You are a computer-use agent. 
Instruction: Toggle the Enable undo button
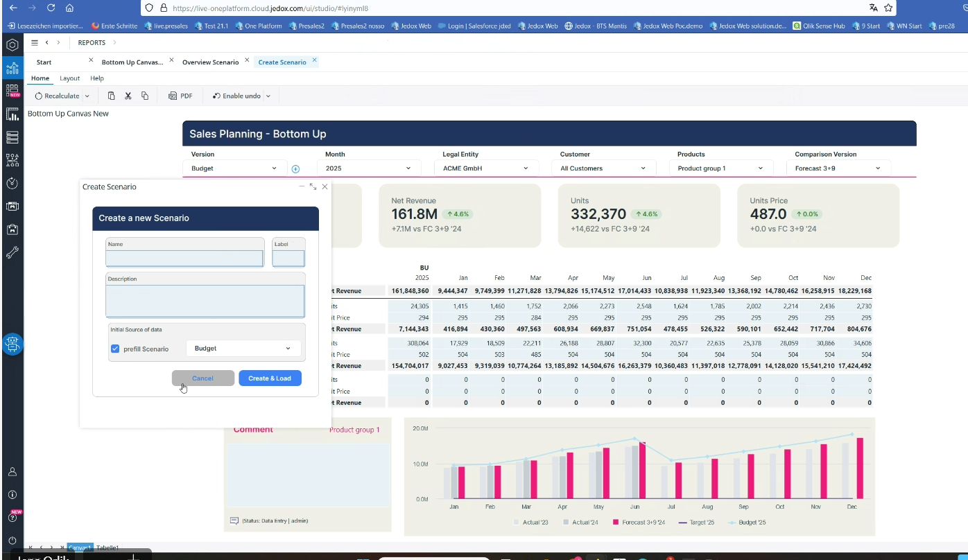(236, 96)
